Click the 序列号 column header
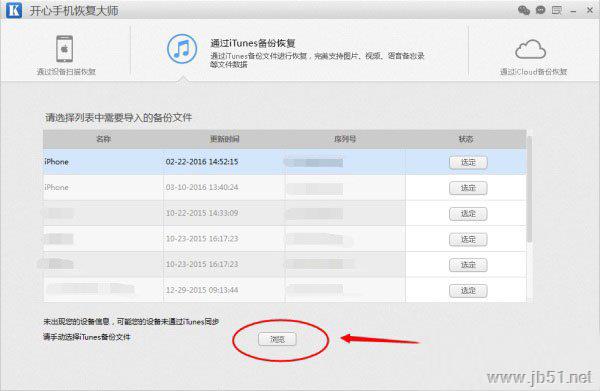Screen dimensions: 600x391 345,139
